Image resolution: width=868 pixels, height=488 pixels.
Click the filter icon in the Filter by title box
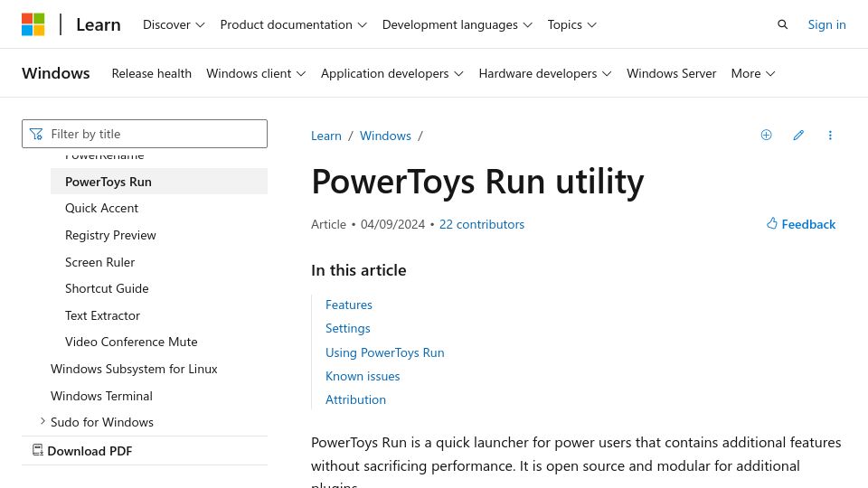36,134
